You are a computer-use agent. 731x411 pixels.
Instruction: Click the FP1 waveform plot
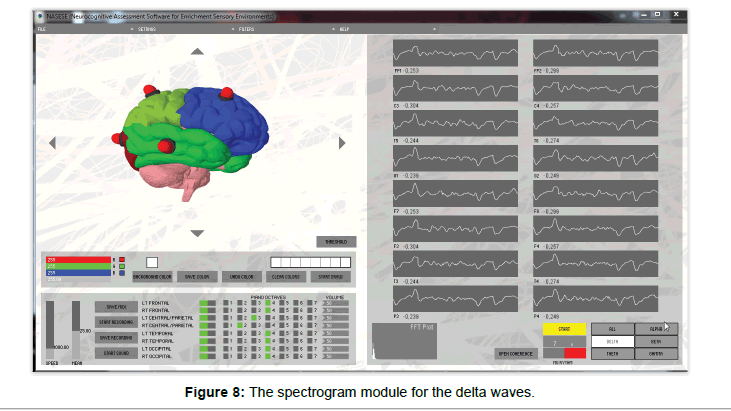pos(455,52)
